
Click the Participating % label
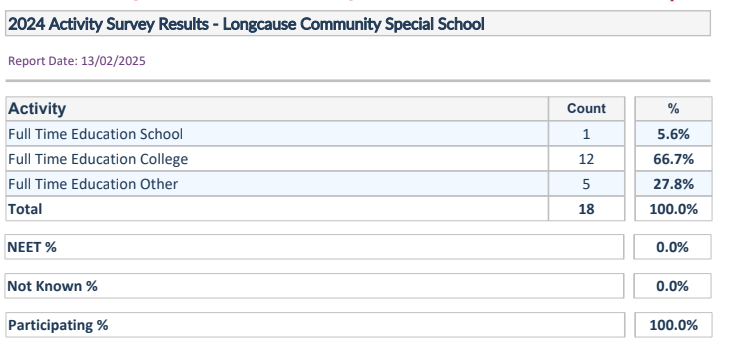58,325
